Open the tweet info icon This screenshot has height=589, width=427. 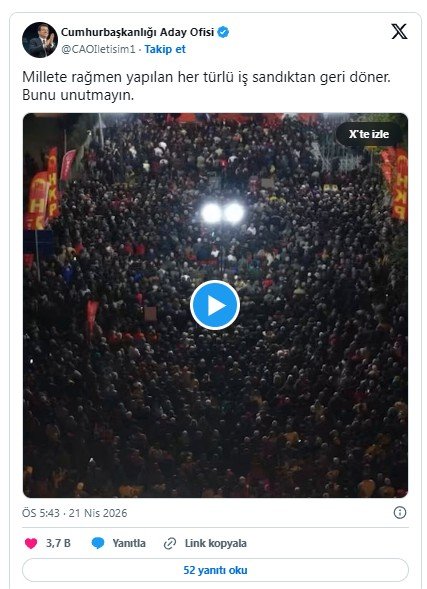[400, 512]
